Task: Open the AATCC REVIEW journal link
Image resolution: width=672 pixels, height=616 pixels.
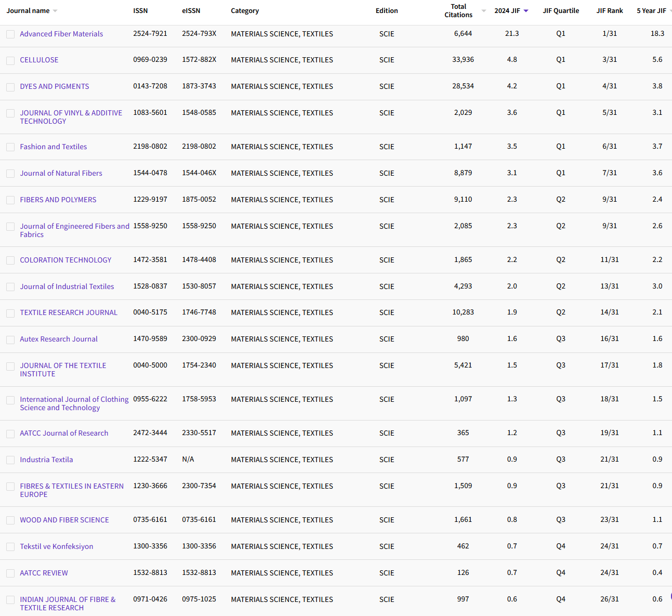Action: 44,573
